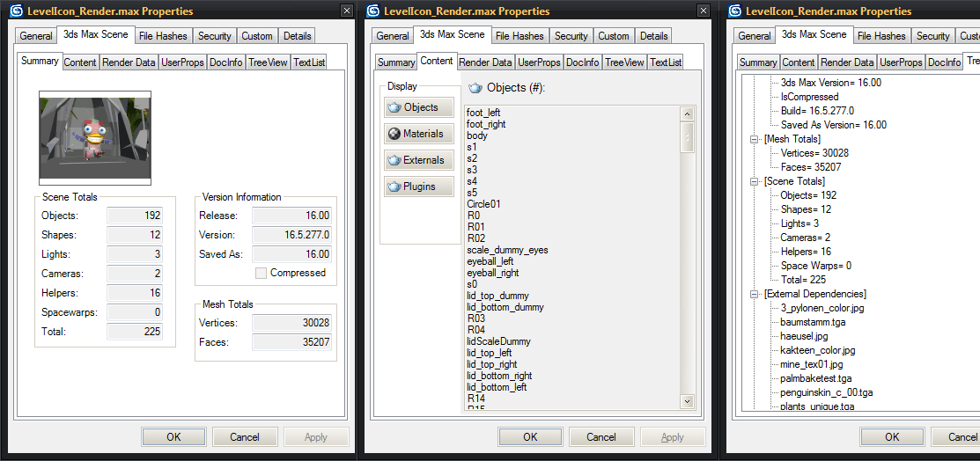980x461 pixels.
Task: Click the character render thumbnail preview
Action: [x=95, y=138]
